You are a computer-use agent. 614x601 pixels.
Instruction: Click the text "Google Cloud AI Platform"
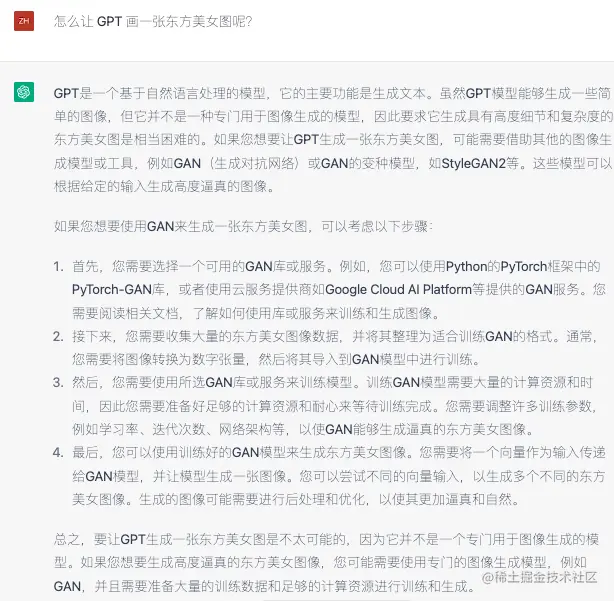(x=398, y=290)
